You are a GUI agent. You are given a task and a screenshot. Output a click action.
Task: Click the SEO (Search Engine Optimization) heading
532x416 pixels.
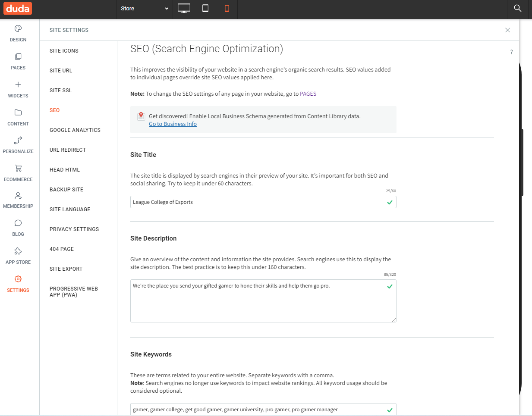point(207,49)
